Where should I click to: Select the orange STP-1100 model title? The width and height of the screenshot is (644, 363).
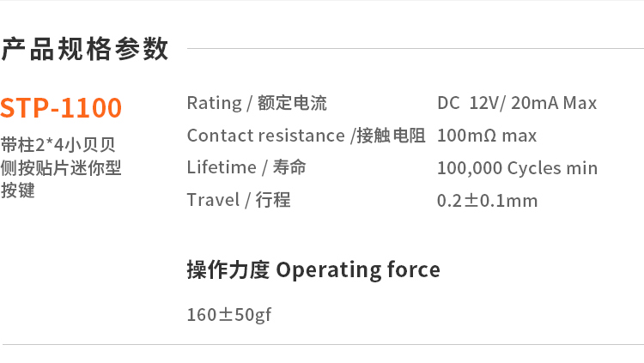point(61,108)
